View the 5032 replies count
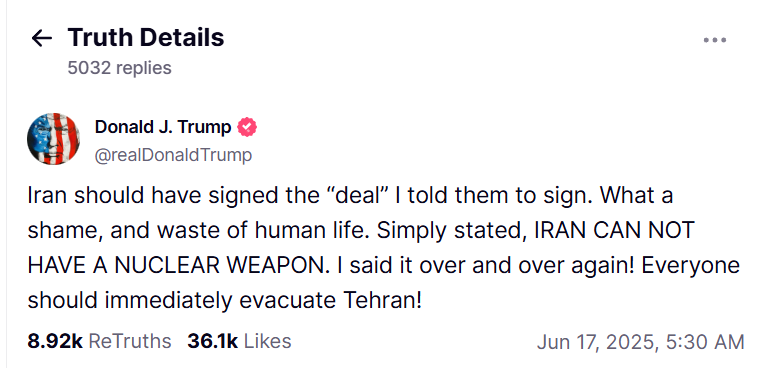The height and width of the screenshot is (368, 759). tap(120, 68)
